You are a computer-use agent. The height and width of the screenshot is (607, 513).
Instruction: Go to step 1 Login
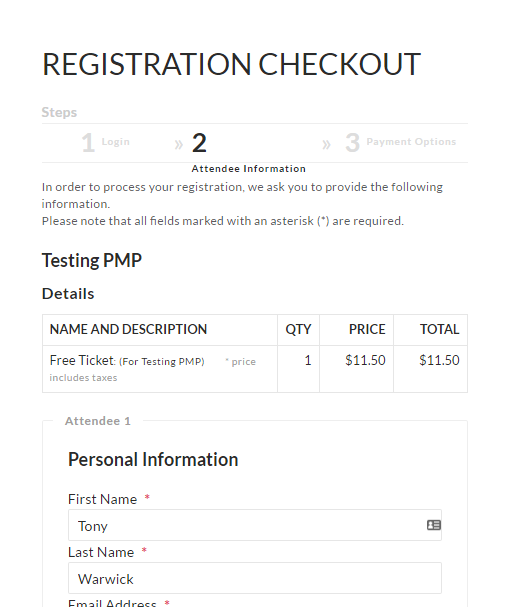tap(105, 142)
